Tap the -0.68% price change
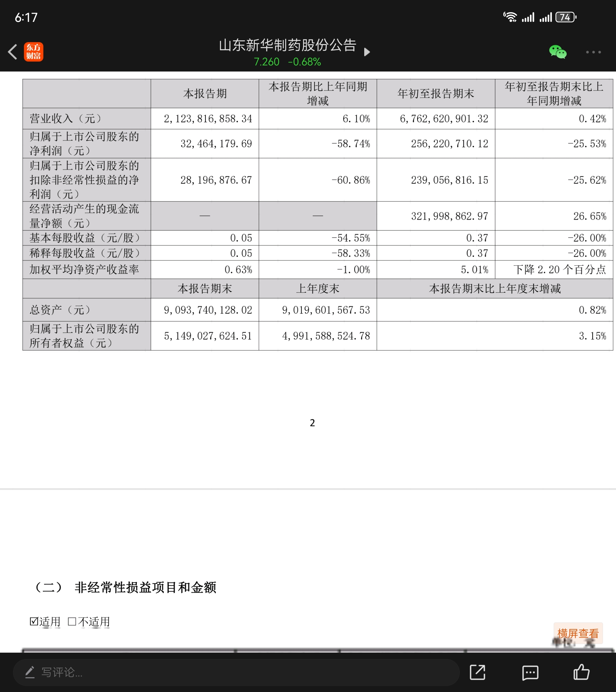 coord(304,62)
